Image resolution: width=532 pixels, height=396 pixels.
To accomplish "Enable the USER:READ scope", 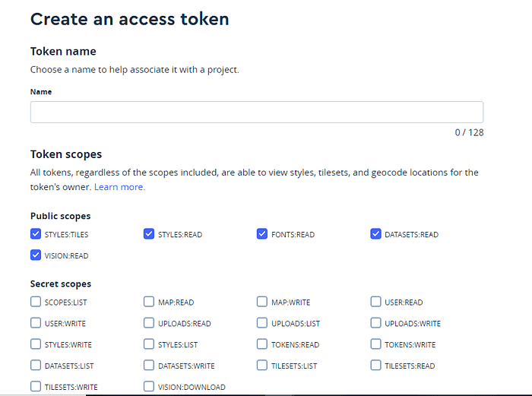I will 375,302.
